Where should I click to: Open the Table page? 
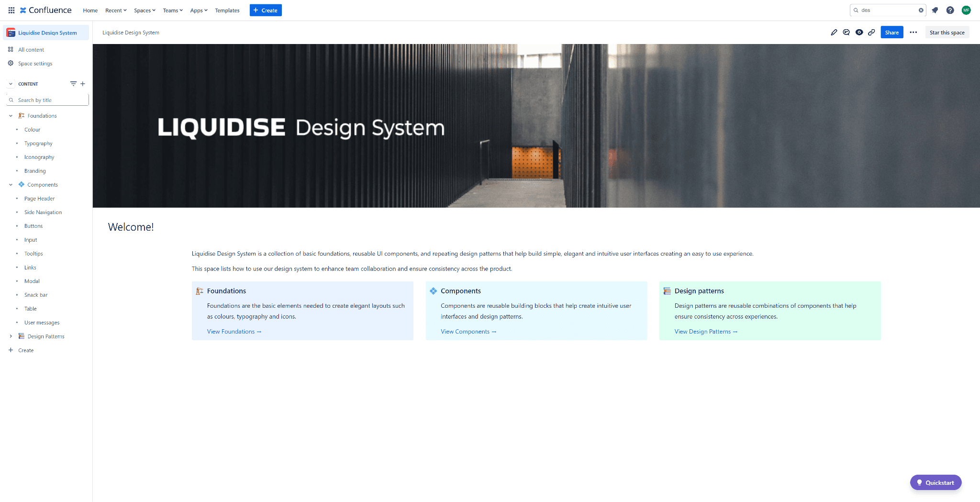pyautogui.click(x=31, y=309)
